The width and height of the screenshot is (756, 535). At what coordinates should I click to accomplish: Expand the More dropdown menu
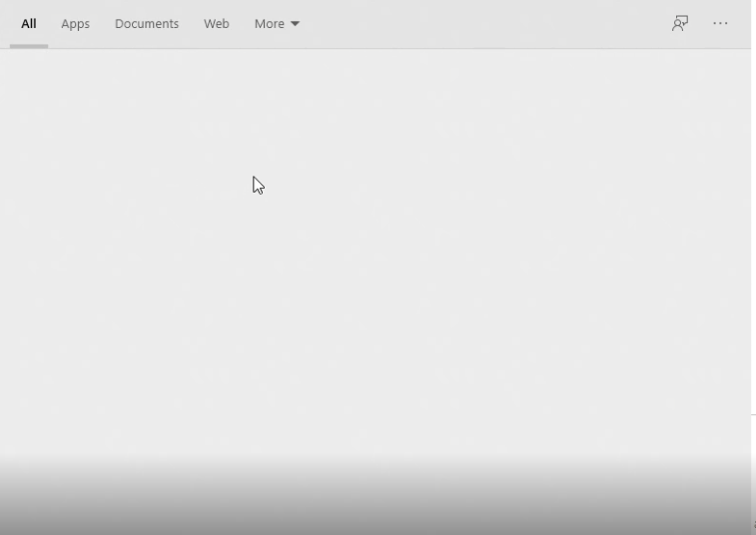[x=277, y=24]
